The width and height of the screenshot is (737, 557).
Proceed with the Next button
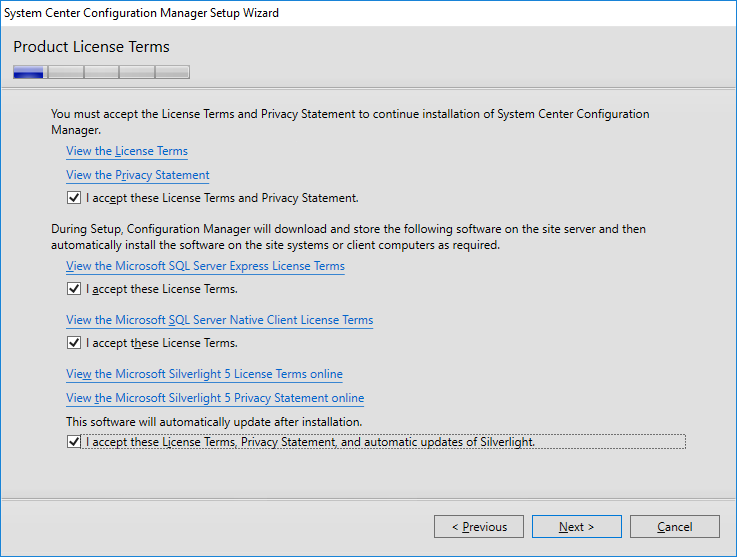(x=577, y=526)
